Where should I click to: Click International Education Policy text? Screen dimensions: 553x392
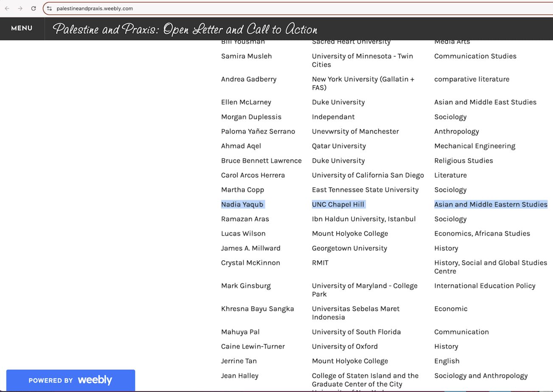[485, 286]
